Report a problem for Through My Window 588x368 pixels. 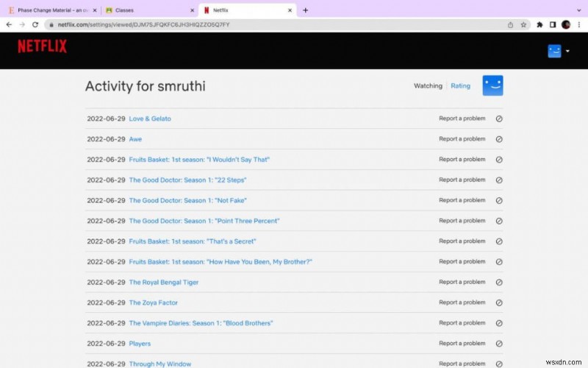(x=462, y=364)
